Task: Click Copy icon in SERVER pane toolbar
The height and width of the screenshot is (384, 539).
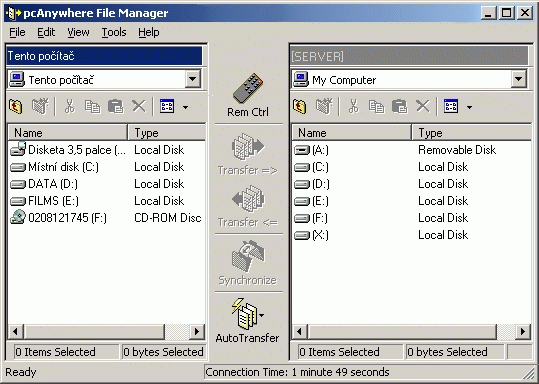Action: (x=376, y=107)
